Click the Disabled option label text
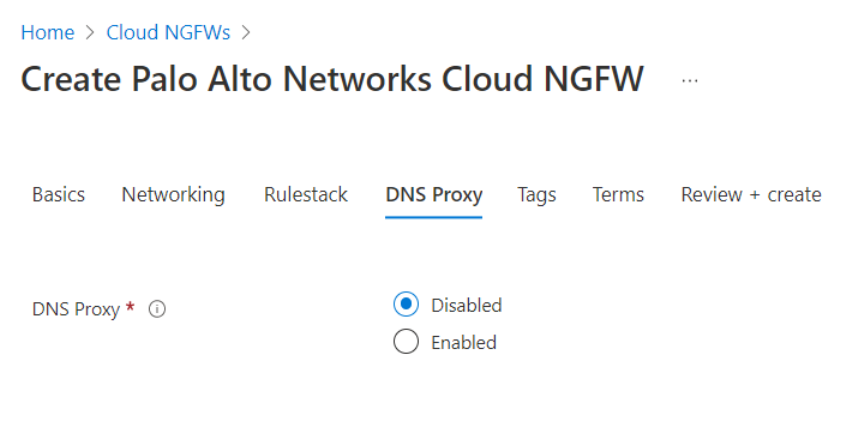Image resolution: width=862 pixels, height=428 pixels. click(x=466, y=305)
